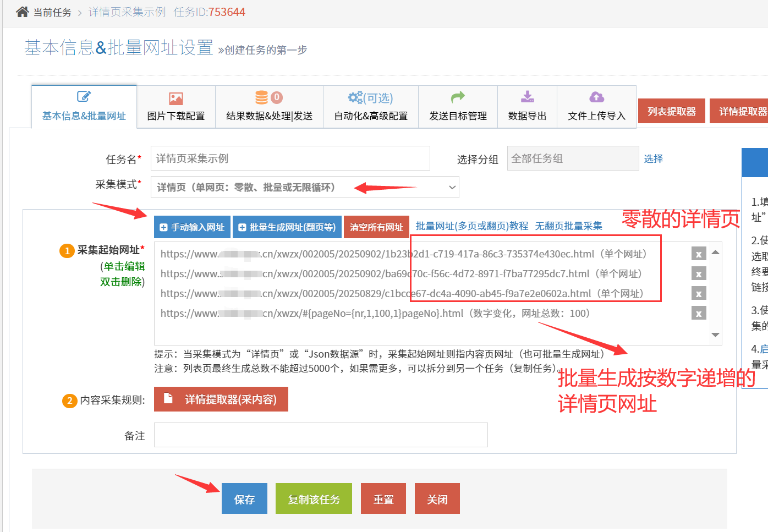Click 手动输入网址 button
Screen dimensions: 768x532
pos(192,227)
